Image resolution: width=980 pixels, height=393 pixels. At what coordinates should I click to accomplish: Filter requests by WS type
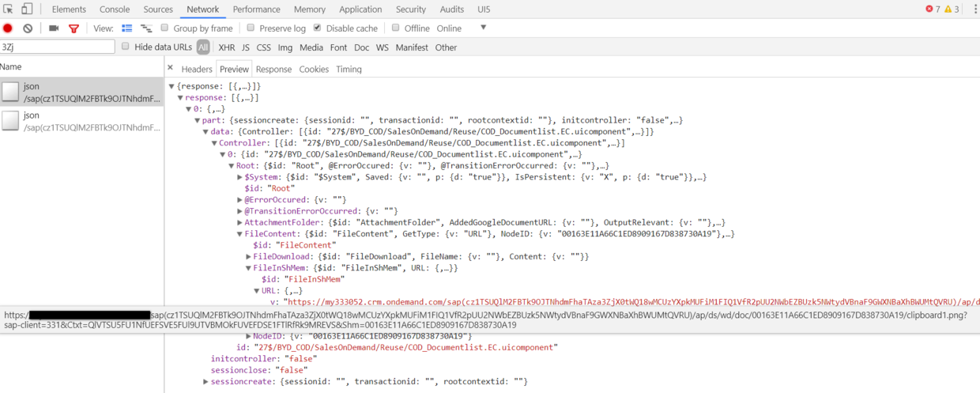383,47
